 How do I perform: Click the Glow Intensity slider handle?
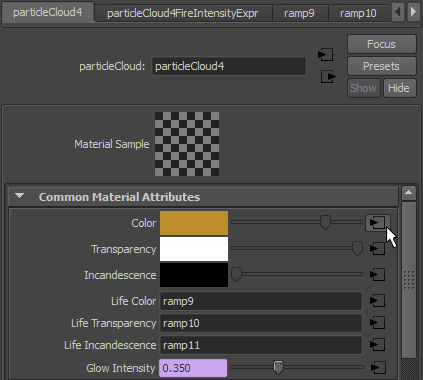(x=278, y=367)
